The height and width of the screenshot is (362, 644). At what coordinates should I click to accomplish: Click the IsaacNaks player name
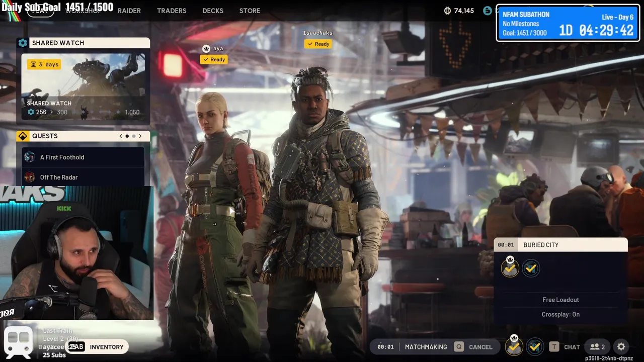tap(317, 33)
